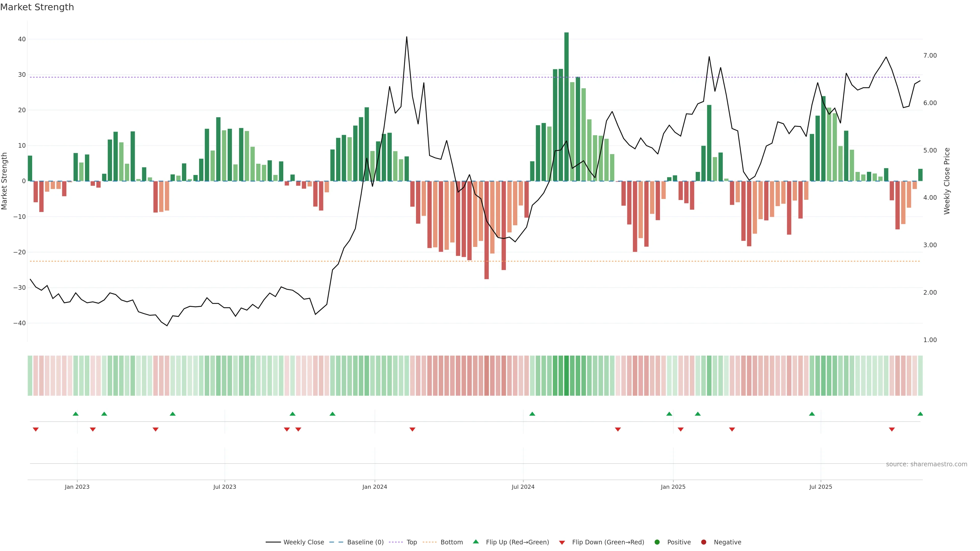Click the darkest green heatmap strip cell
The height and width of the screenshot is (551, 980).
tap(567, 376)
